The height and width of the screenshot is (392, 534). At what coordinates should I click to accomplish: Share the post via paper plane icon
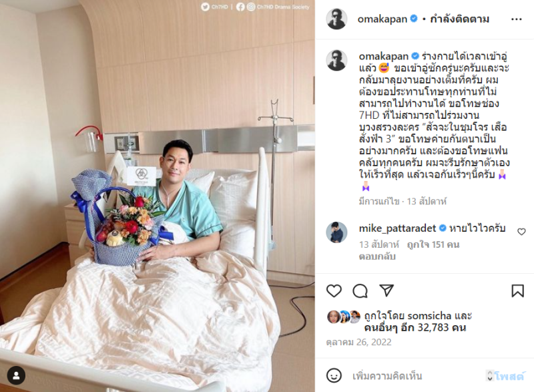point(386,290)
